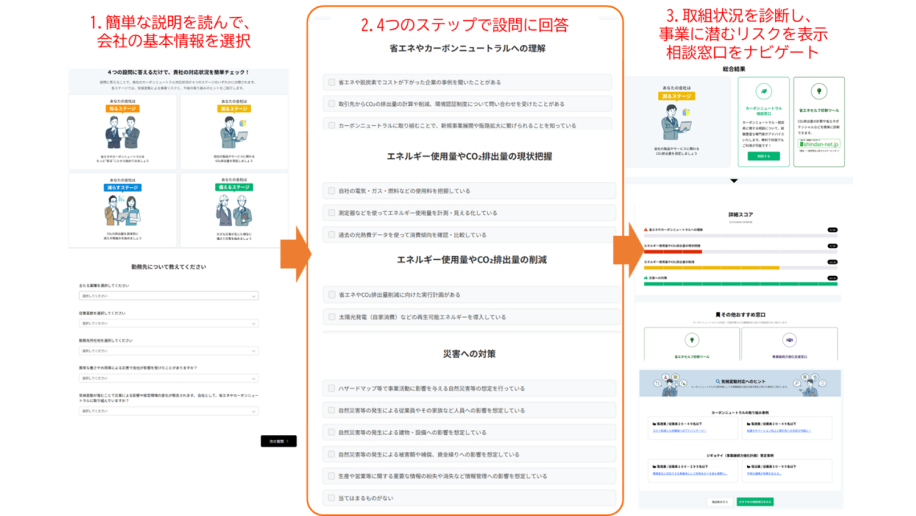Open the 事業継続力強化支援窓口 card

(789, 344)
